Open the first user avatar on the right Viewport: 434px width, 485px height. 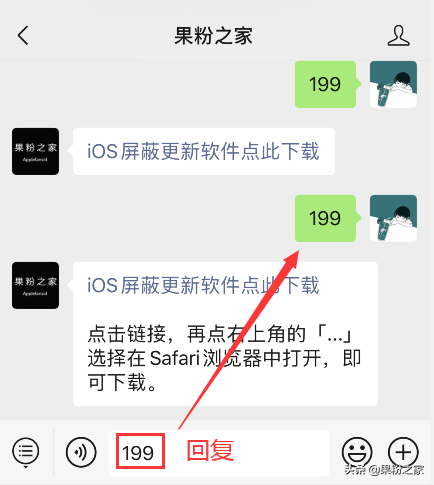click(x=393, y=84)
